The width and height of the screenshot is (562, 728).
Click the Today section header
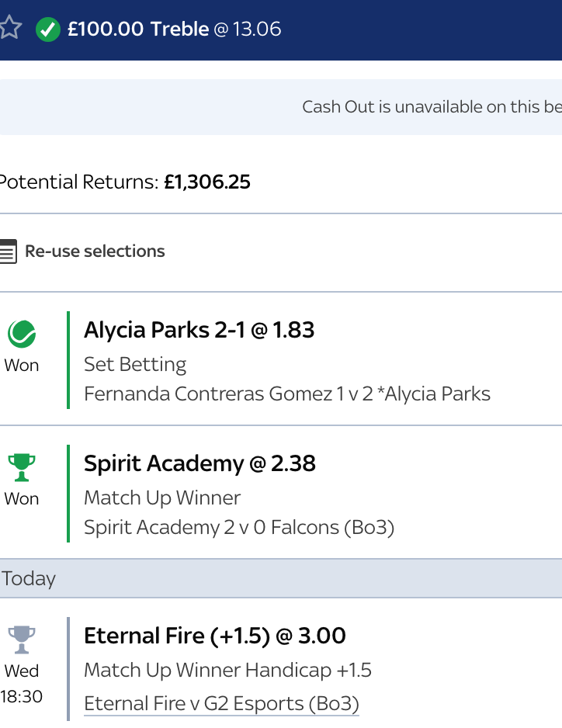(x=29, y=578)
